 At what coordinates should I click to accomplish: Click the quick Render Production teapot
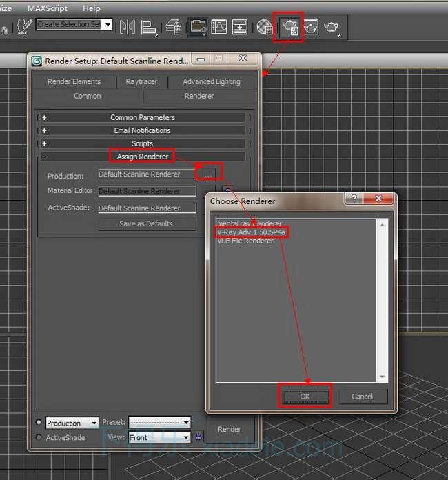point(332,28)
